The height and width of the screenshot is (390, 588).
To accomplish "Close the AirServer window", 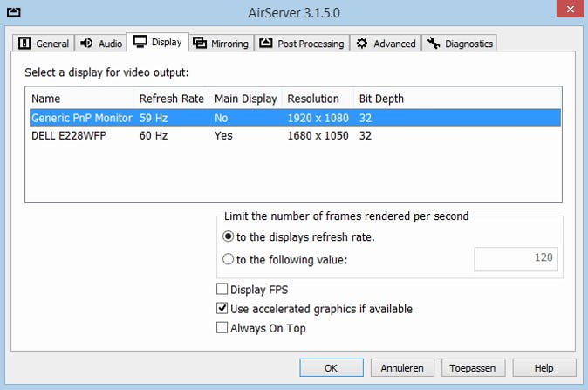I will (x=570, y=9).
